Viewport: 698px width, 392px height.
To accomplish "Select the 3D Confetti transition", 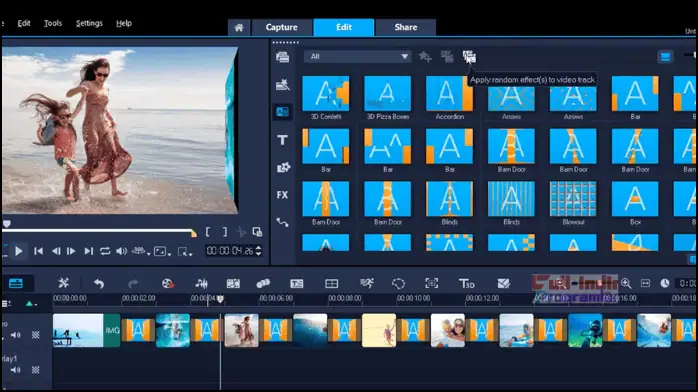I will (x=326, y=98).
